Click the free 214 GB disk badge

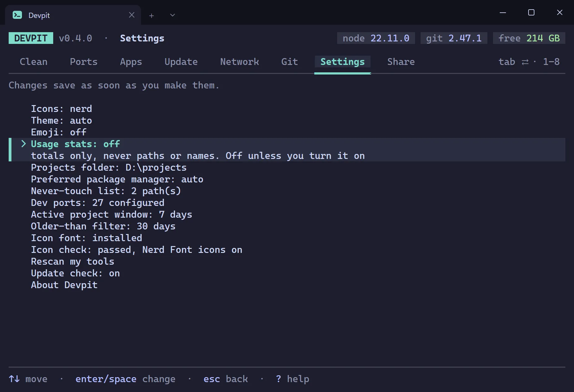pyautogui.click(x=529, y=38)
